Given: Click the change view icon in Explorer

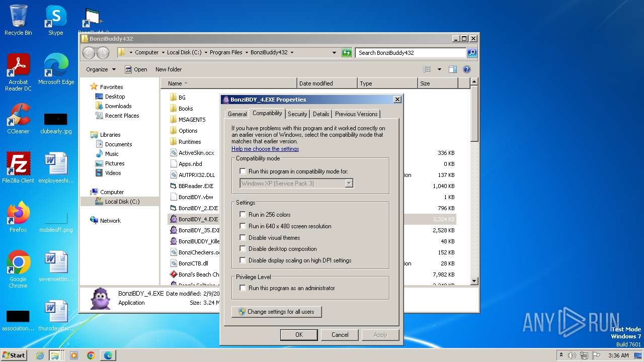Looking at the screenshot, I should click(x=427, y=69).
